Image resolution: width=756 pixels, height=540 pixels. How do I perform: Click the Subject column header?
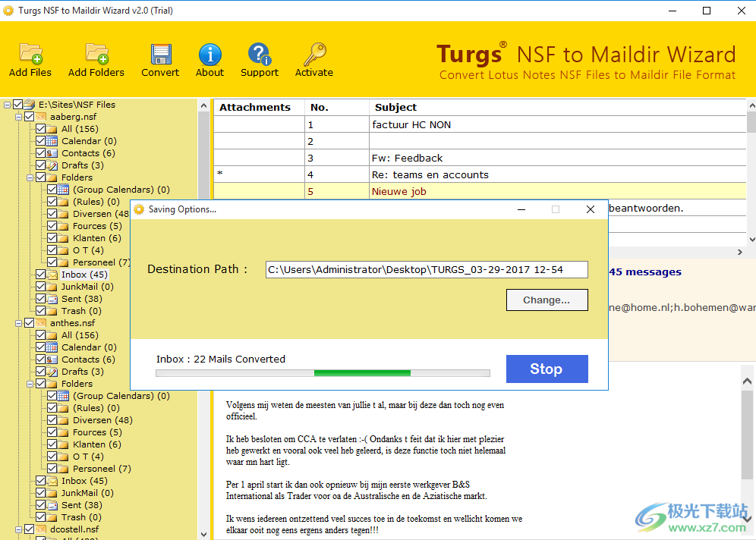tap(558, 108)
